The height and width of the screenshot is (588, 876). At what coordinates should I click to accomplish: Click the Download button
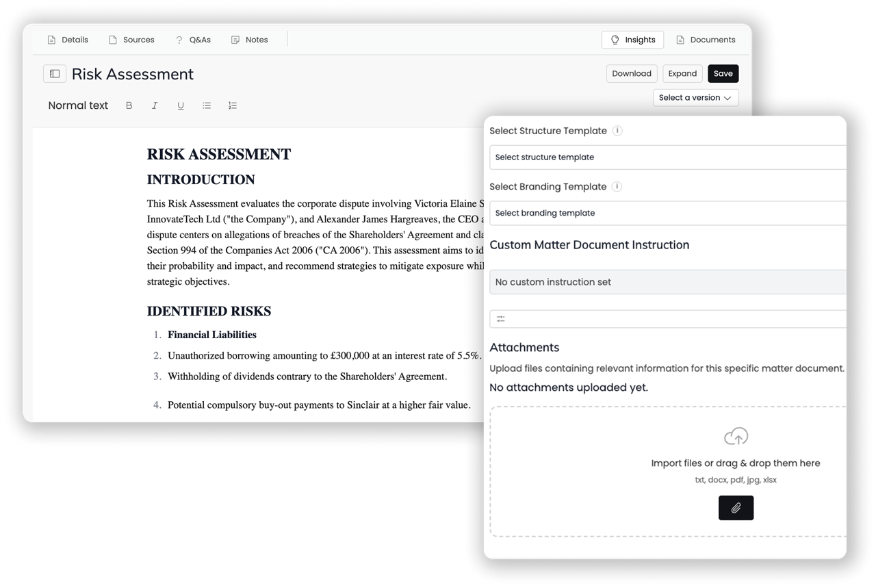coord(631,74)
